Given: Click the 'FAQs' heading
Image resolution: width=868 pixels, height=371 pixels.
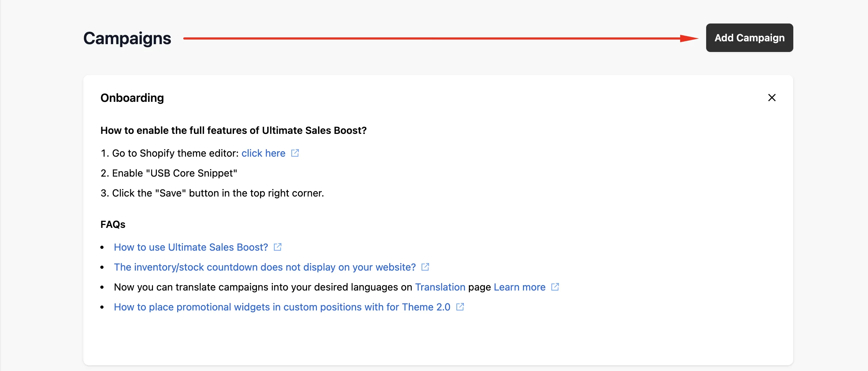Looking at the screenshot, I should coord(113,224).
